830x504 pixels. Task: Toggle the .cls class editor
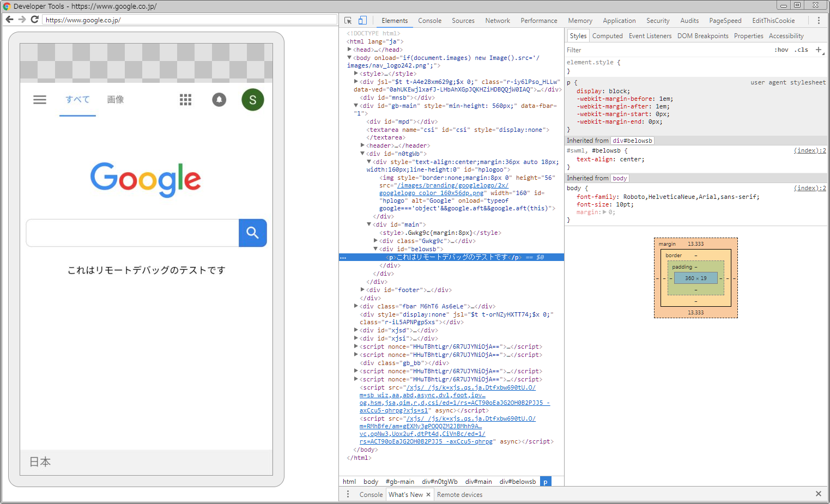pos(801,50)
